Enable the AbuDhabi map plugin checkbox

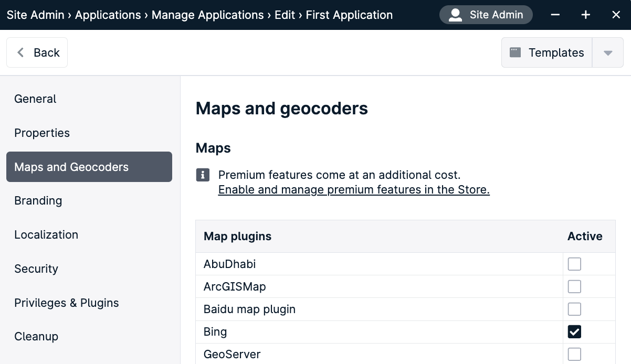click(574, 264)
